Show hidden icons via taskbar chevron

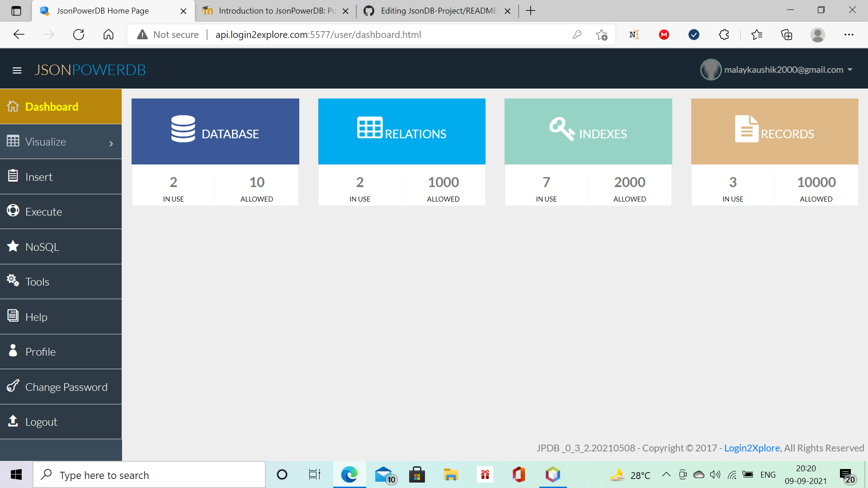pyautogui.click(x=666, y=474)
